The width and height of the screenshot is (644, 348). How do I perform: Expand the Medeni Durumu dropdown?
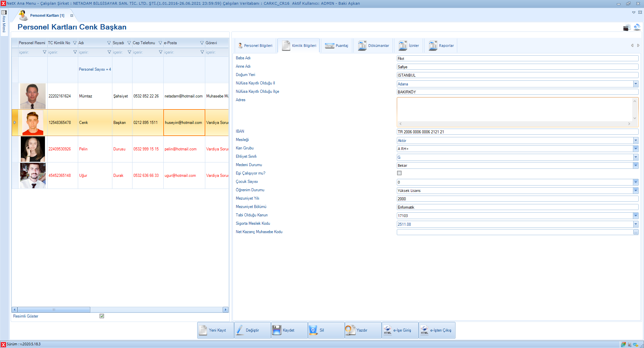[636, 165]
